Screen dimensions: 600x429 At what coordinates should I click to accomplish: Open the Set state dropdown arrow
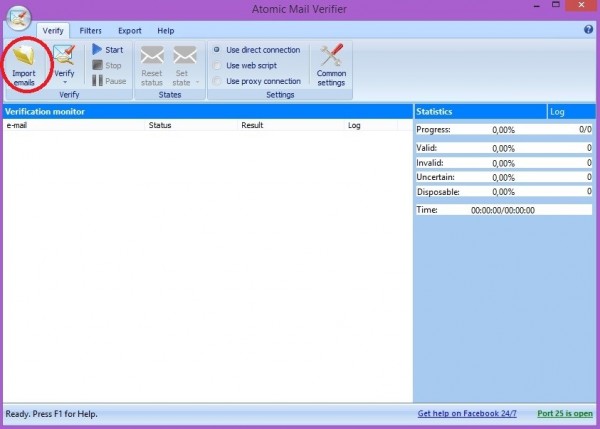[x=197, y=82]
